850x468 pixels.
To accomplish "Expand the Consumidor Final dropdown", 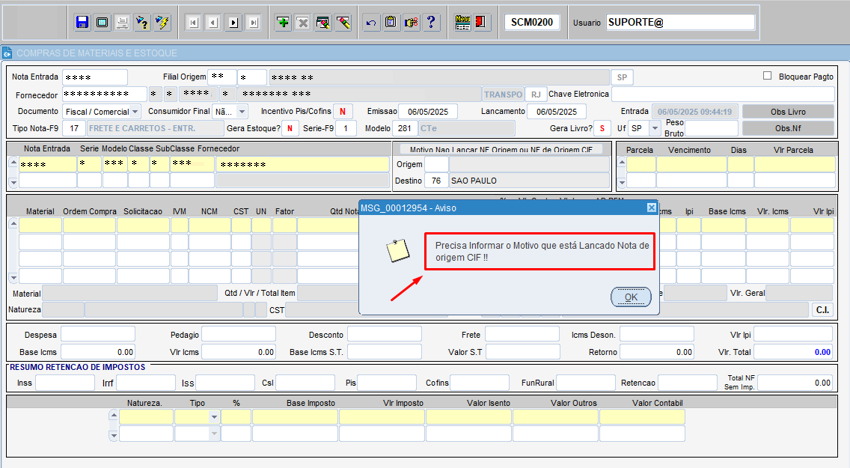I will (x=241, y=112).
